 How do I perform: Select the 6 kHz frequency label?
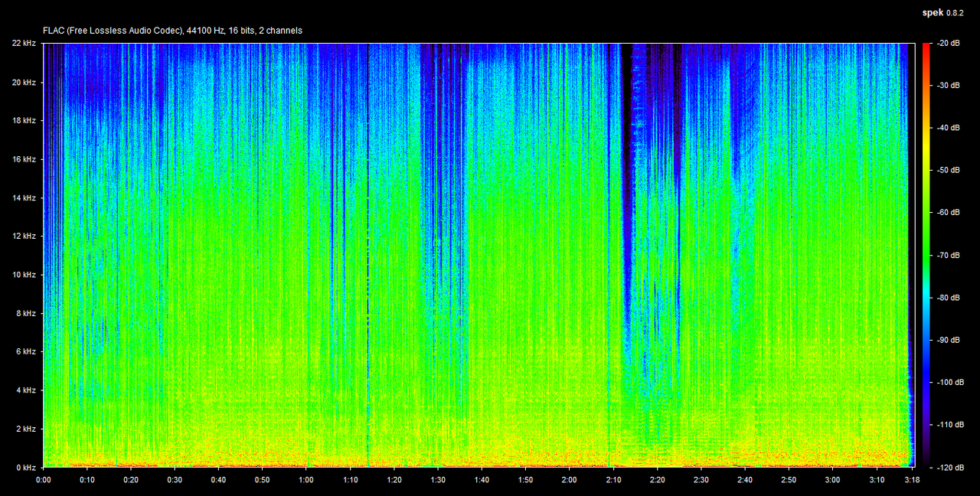click(x=26, y=351)
